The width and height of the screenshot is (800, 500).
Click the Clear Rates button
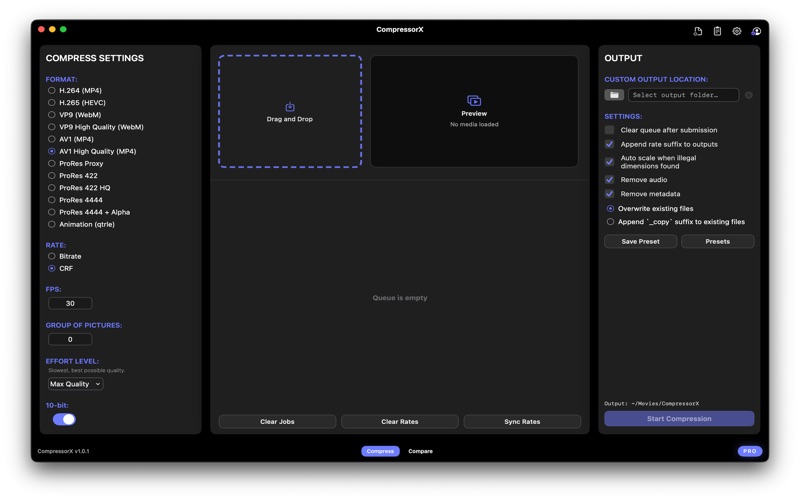pyautogui.click(x=399, y=421)
